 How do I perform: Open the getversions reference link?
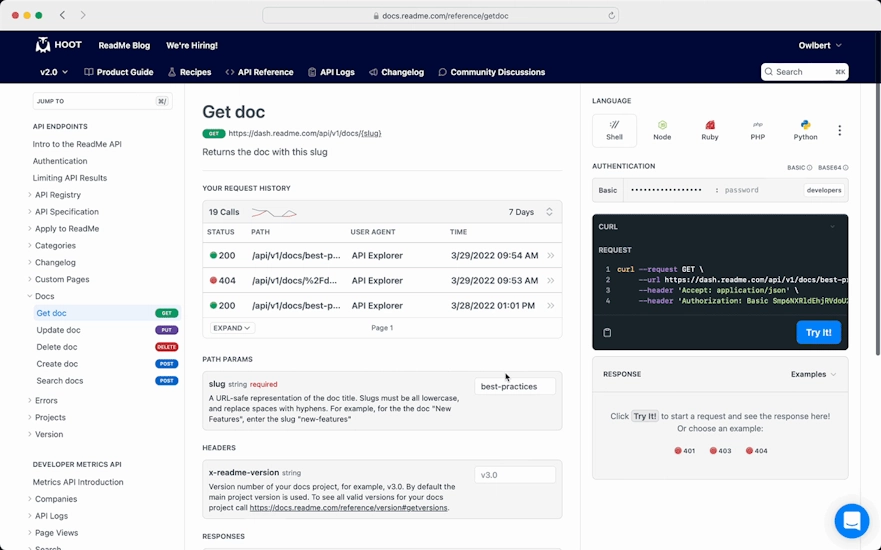point(348,507)
